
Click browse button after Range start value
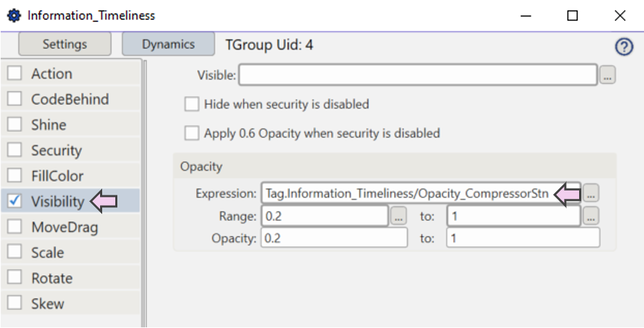[398, 216]
